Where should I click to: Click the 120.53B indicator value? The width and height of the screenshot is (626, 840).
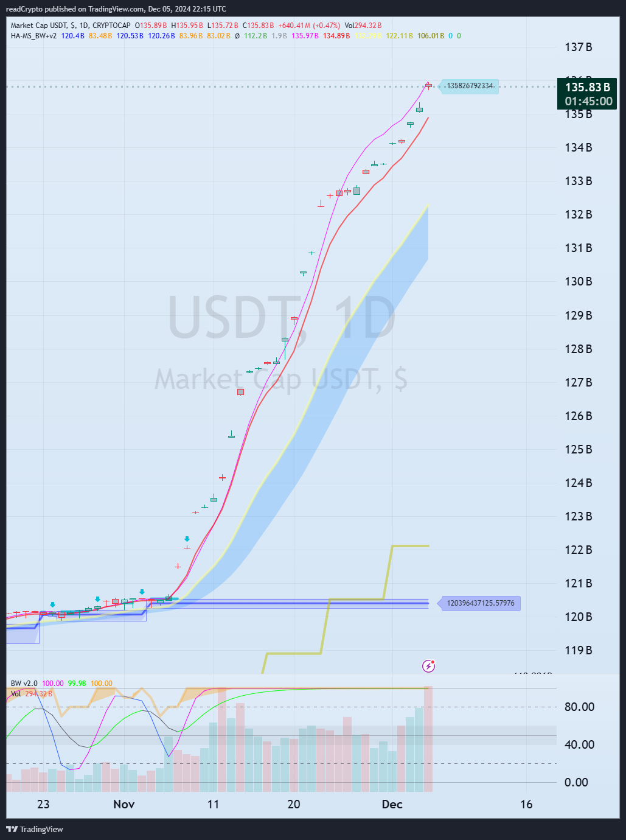[130, 36]
